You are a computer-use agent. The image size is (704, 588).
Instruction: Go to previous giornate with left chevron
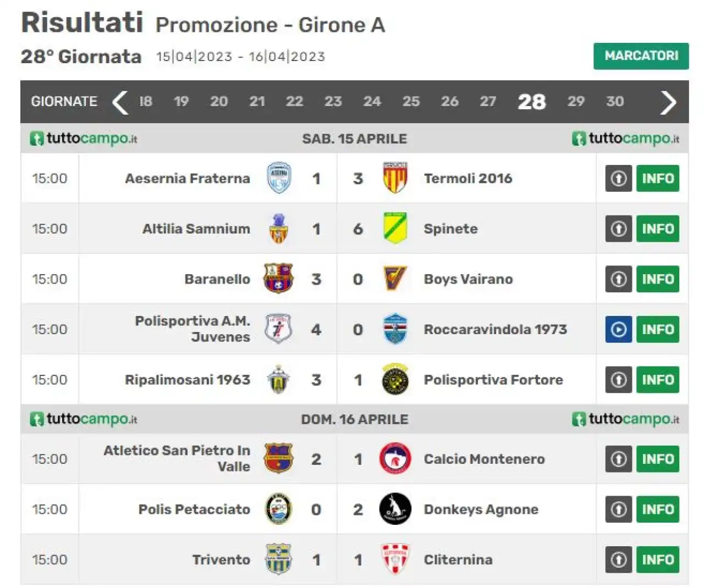(x=120, y=102)
